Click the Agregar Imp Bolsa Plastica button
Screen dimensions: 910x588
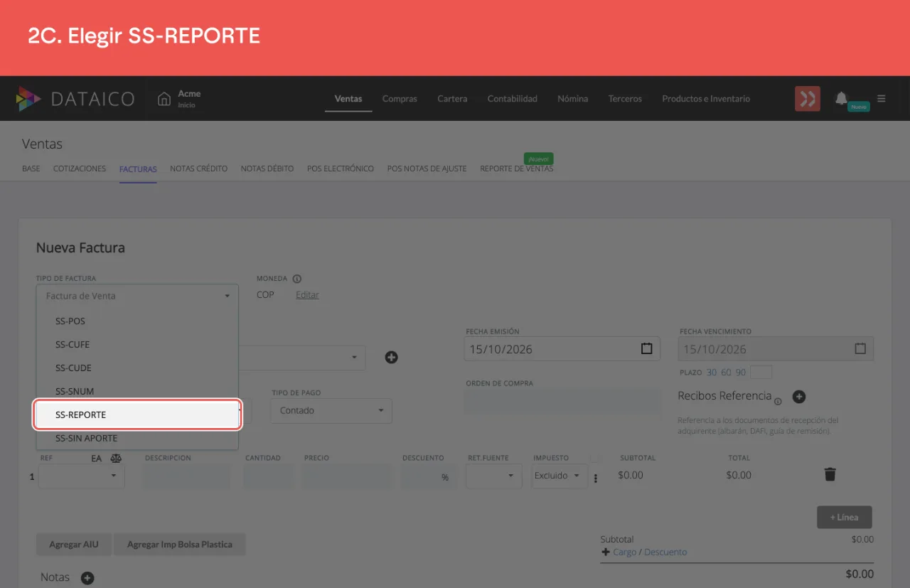(x=179, y=545)
